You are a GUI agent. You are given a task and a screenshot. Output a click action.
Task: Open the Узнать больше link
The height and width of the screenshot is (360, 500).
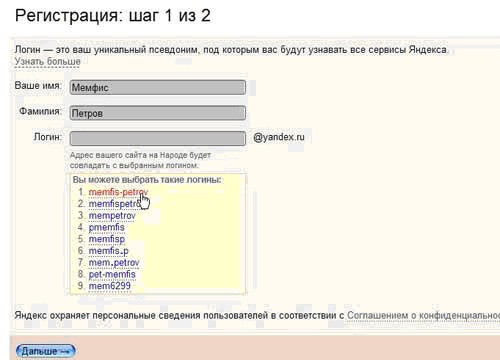(47, 62)
